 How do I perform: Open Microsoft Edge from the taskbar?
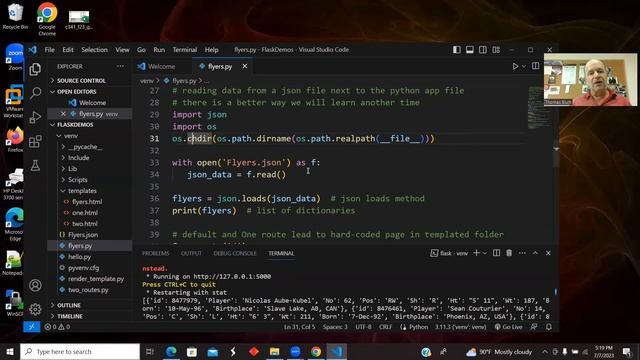[171, 351]
